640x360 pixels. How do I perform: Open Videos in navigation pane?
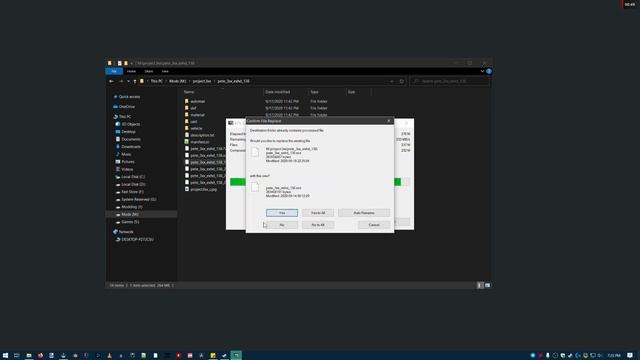[127, 169]
